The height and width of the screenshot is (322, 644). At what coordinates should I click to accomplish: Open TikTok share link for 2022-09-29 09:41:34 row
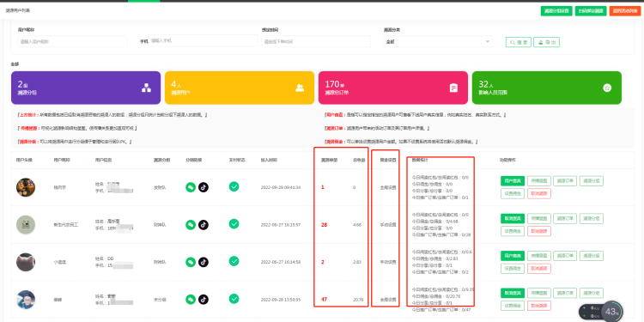point(204,187)
